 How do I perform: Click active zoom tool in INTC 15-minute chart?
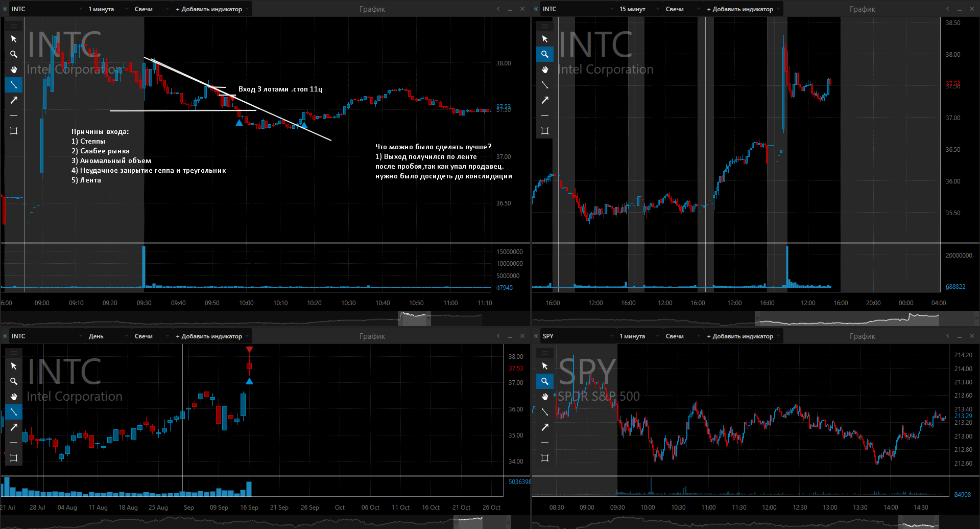[545, 54]
